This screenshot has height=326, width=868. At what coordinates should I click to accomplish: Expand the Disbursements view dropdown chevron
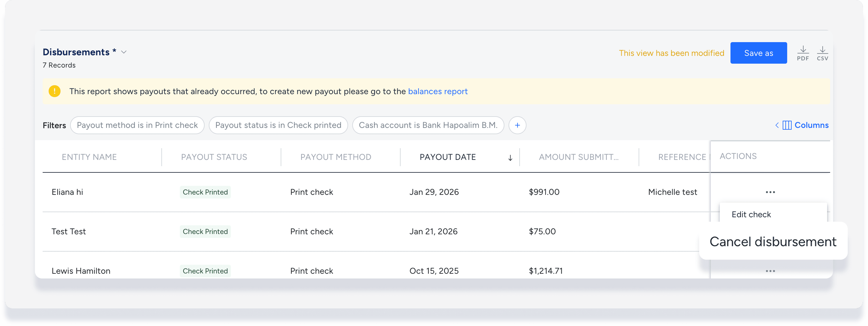[x=124, y=52]
